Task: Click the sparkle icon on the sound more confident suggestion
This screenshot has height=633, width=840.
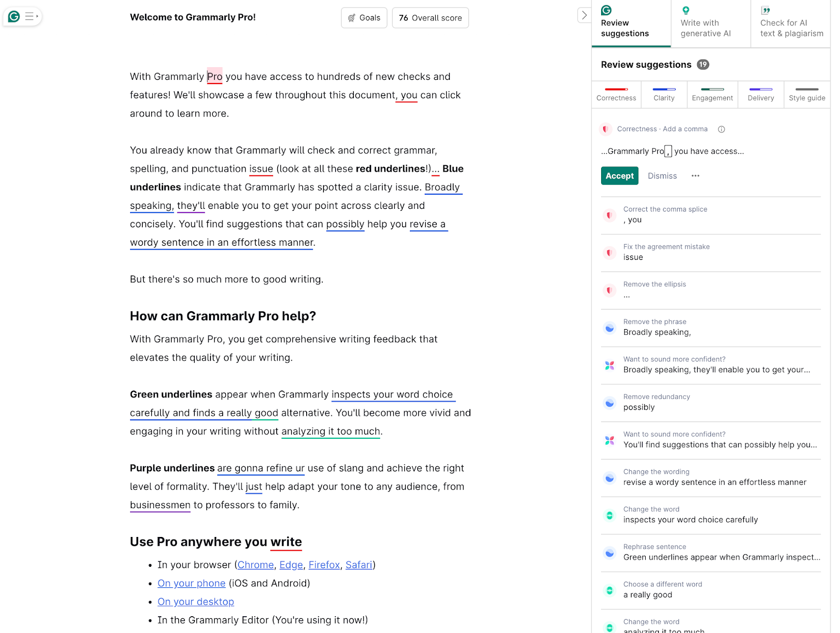Action: [609, 364]
